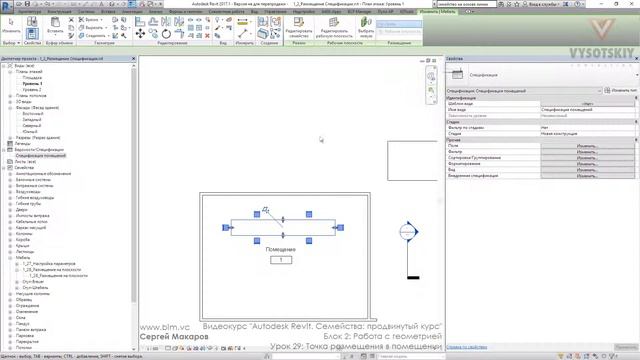This screenshot has width=640, height=360.
Task: Click the Offset tool in the Modify panel
Action: tap(153, 21)
